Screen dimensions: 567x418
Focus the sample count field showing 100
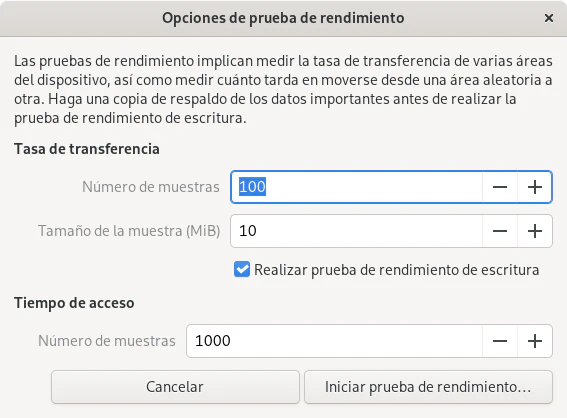[x=357, y=187]
